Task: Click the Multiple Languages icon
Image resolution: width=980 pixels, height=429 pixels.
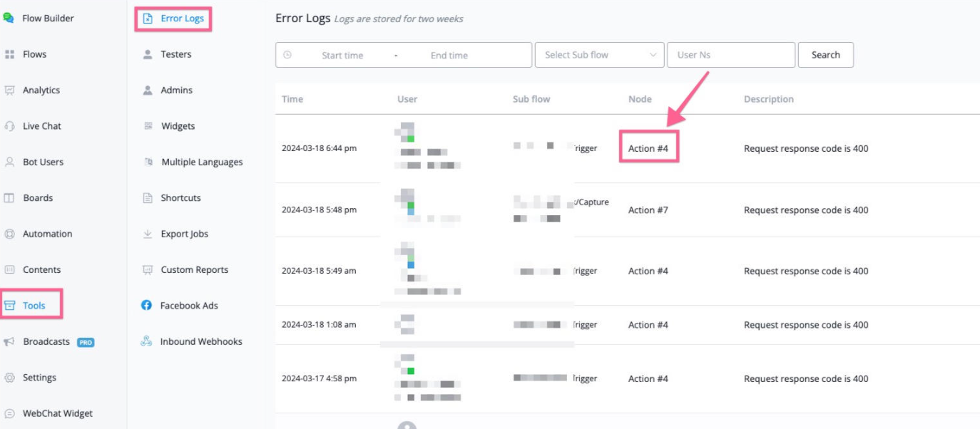Action: [148, 162]
